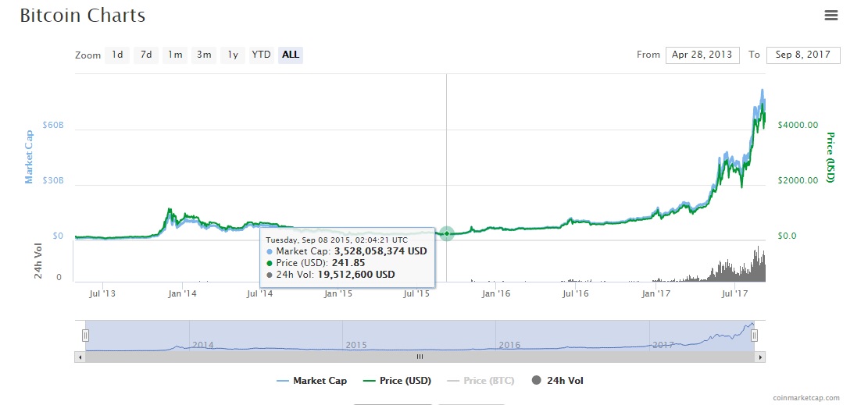Click the Jul '13 x-axis label

(x=102, y=293)
